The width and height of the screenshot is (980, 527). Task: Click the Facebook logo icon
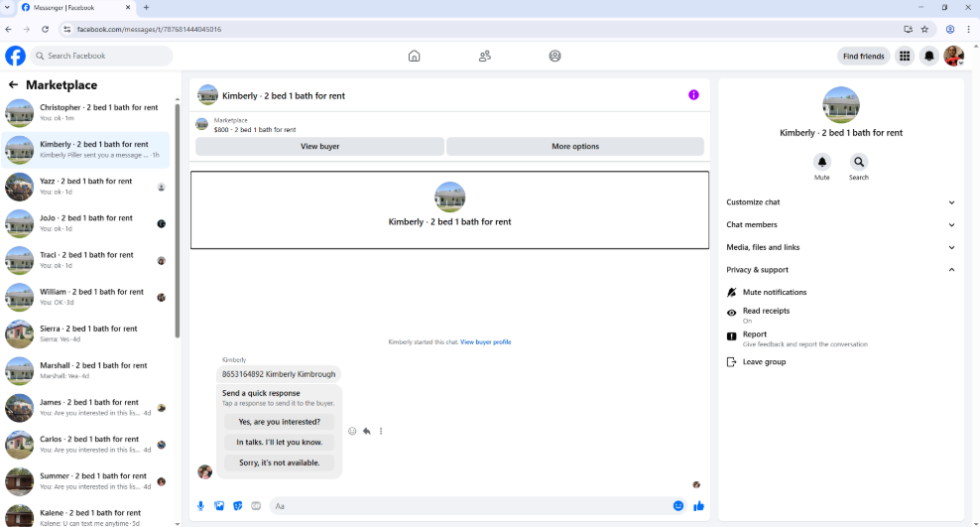(16, 56)
